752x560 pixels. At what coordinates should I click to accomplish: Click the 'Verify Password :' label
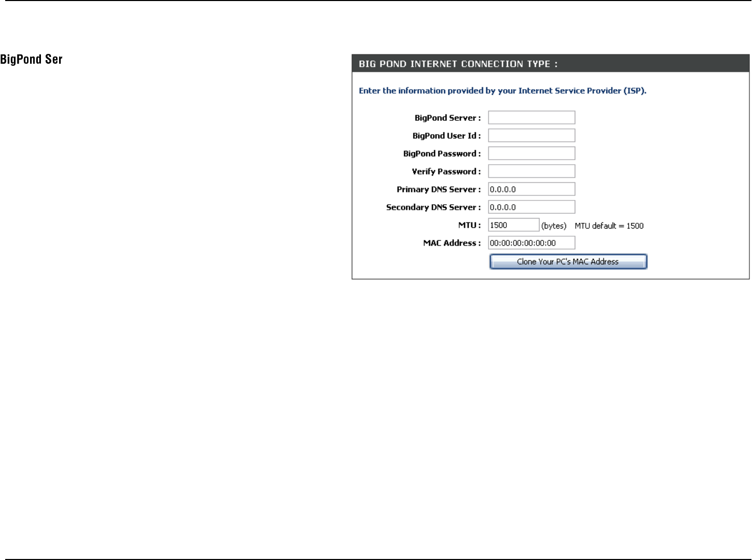(446, 171)
